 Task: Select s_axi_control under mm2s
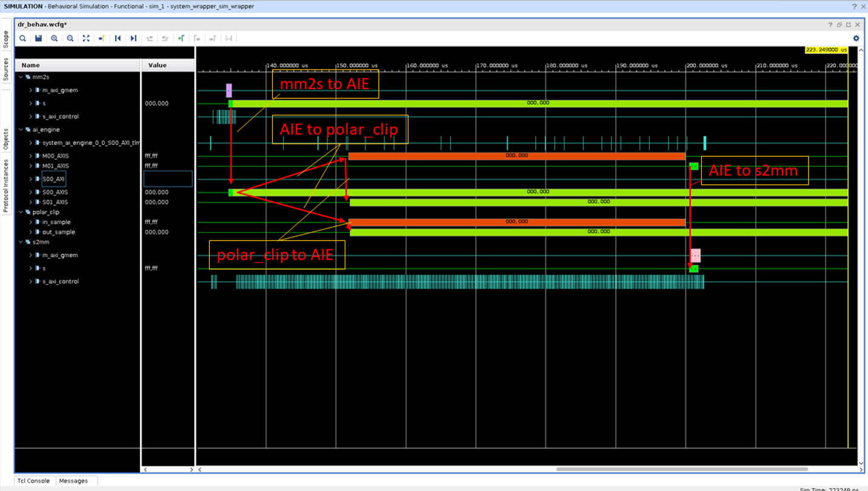[61, 116]
